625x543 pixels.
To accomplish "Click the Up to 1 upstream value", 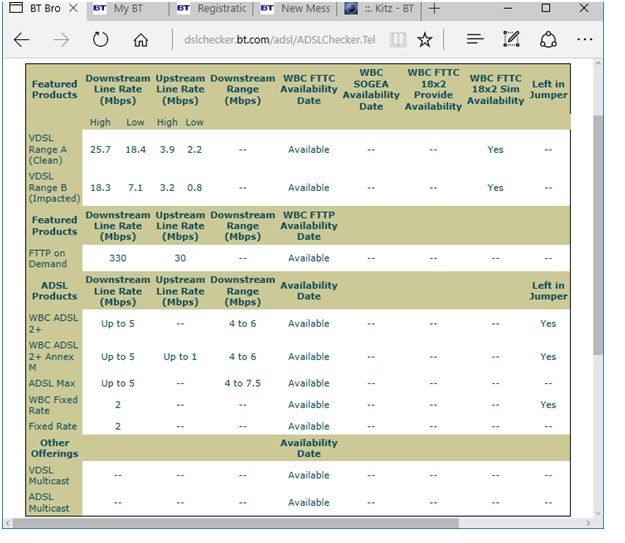I will tap(180, 357).
